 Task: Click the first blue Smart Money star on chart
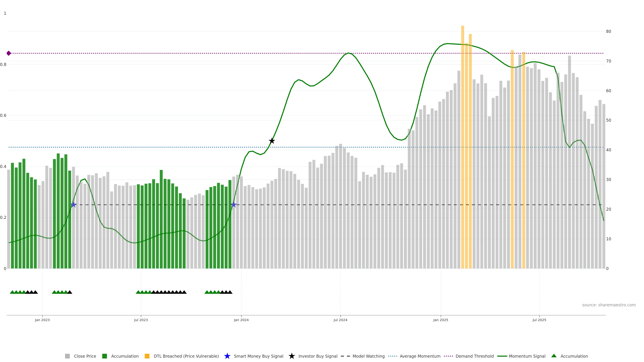(73, 205)
